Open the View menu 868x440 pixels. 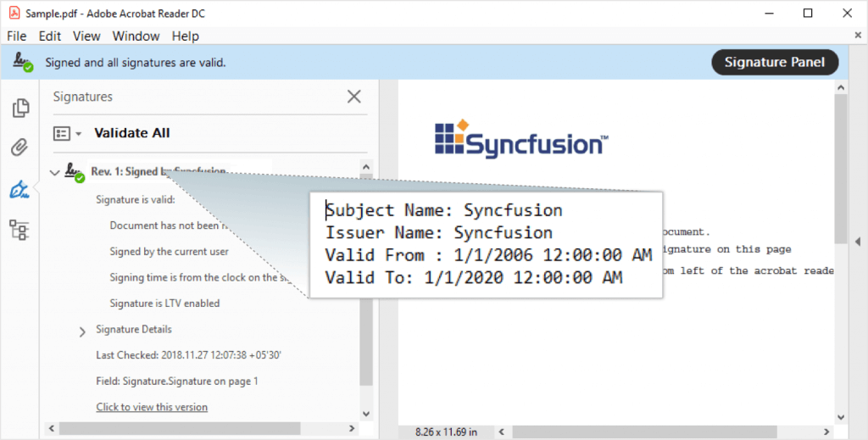(x=86, y=36)
